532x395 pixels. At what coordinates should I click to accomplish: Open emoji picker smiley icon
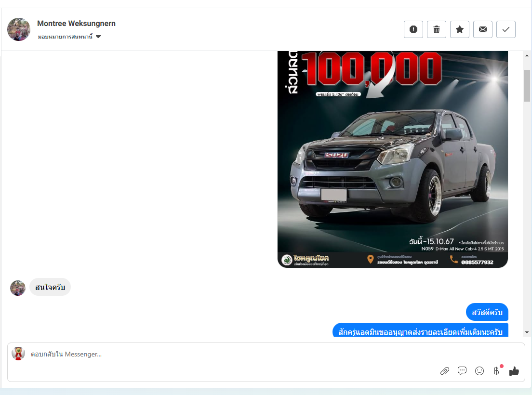[x=479, y=371]
